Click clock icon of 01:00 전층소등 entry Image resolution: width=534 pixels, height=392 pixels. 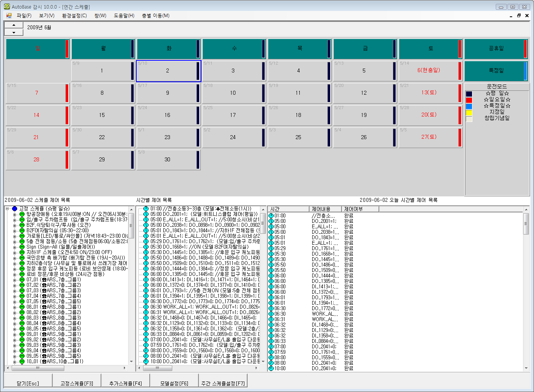146,209
